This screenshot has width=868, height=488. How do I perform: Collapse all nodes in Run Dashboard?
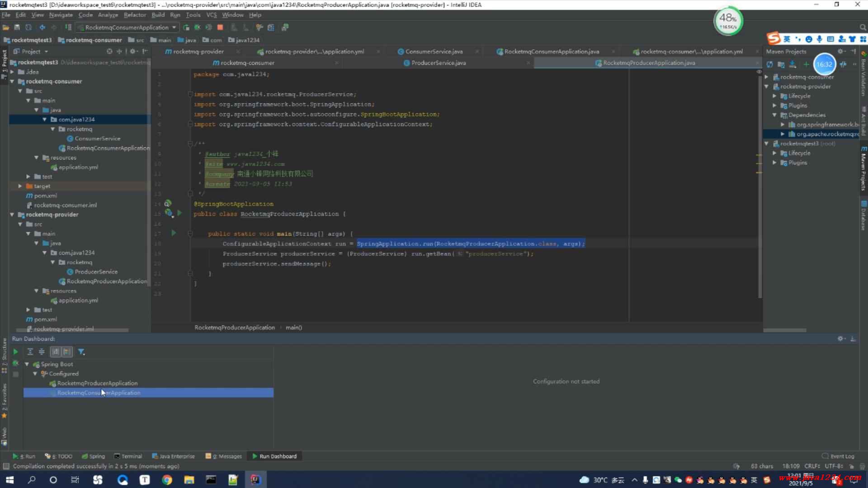pos(42,352)
